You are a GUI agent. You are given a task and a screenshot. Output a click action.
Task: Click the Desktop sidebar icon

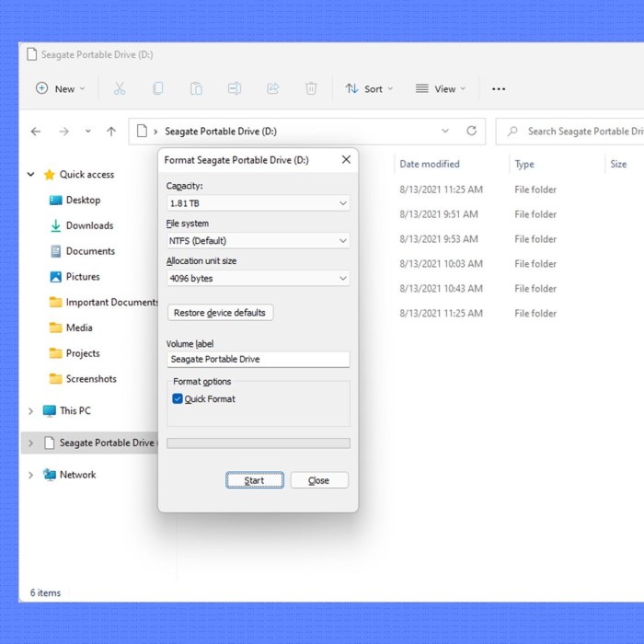[x=55, y=201]
